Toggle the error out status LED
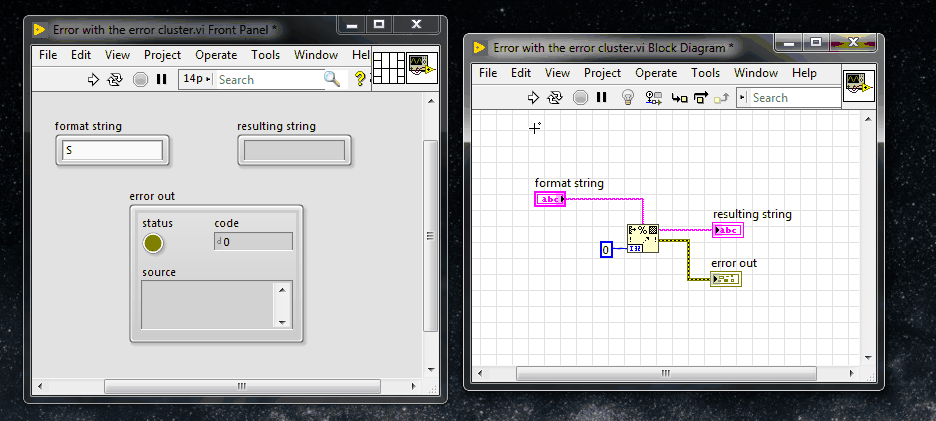This screenshot has height=421, width=936. point(153,243)
